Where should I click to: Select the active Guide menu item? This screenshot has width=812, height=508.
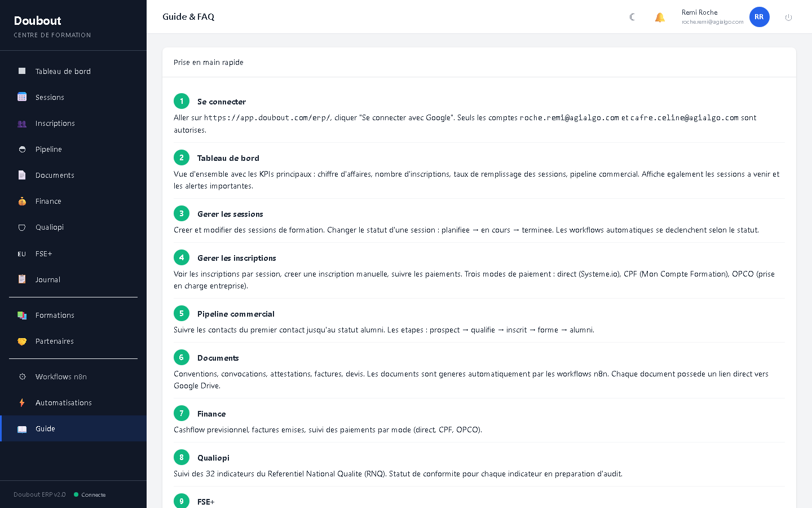pyautogui.click(x=45, y=428)
